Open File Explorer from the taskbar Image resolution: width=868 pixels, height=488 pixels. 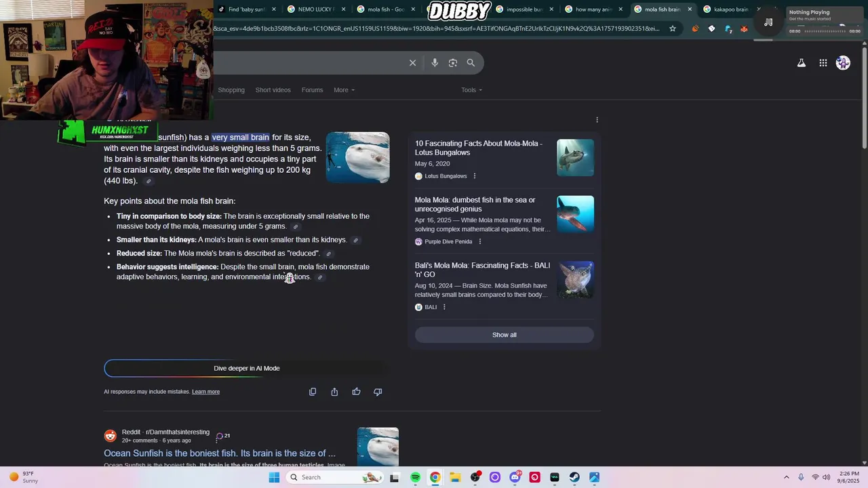[454, 477]
